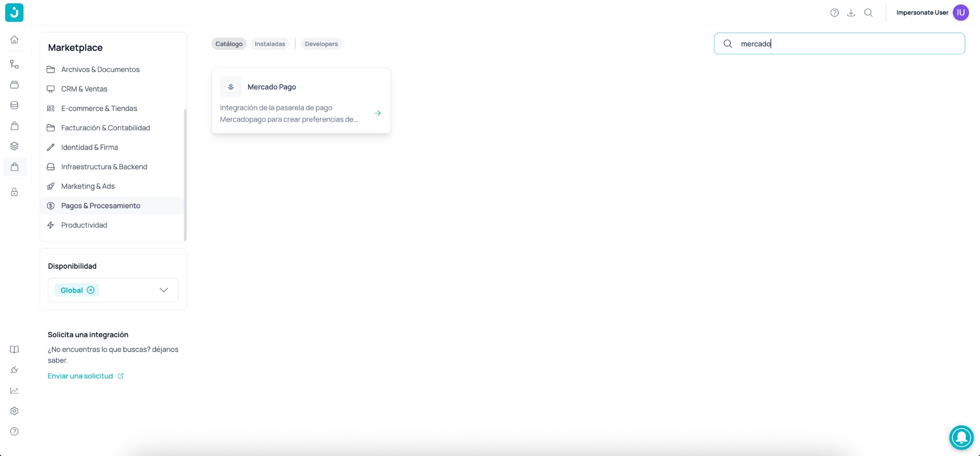Click the category list scrollbar
Viewport: 980px width, 456px height.
click(x=185, y=175)
